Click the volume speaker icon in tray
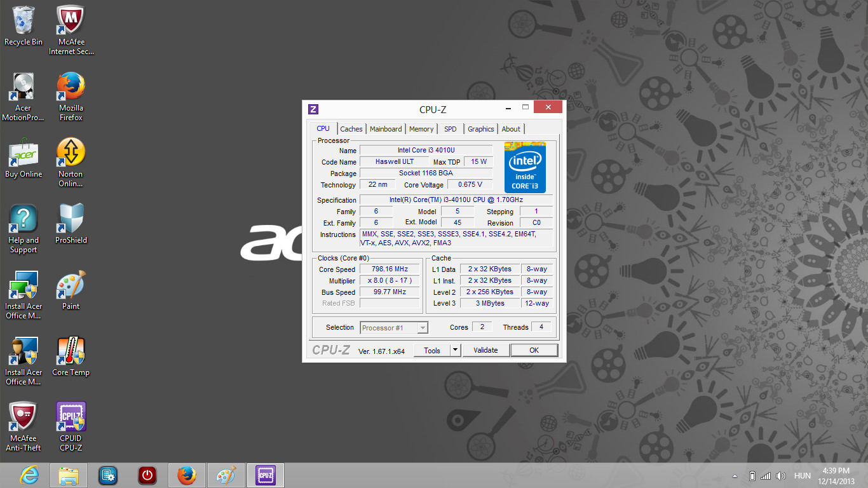The width and height of the screenshot is (868, 488). [780, 476]
